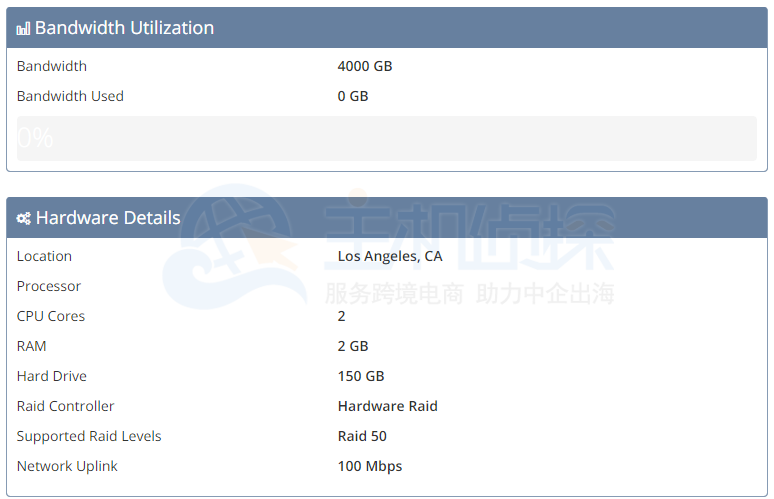Select the CPU Cores label
The height and width of the screenshot is (499, 774).
click(x=51, y=316)
